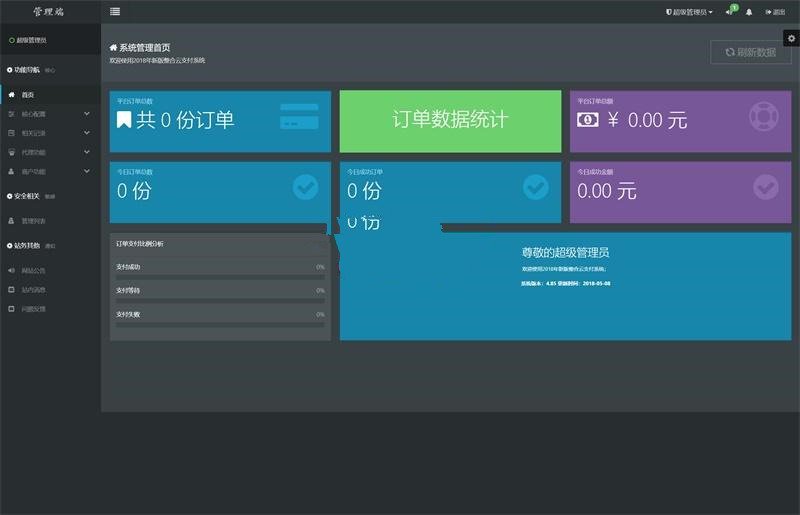Click the icon beside 问题反馈
This screenshot has width=800, height=515.
[11, 309]
